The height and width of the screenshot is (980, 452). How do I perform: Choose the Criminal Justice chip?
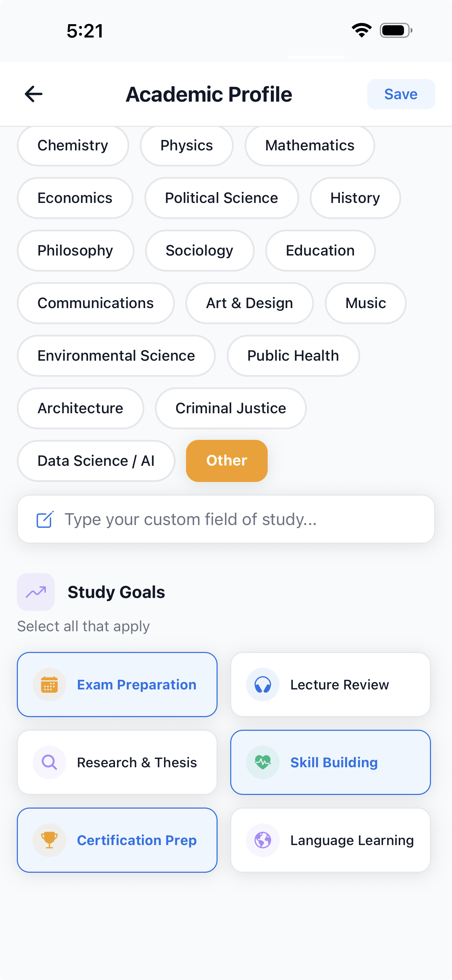tap(231, 408)
